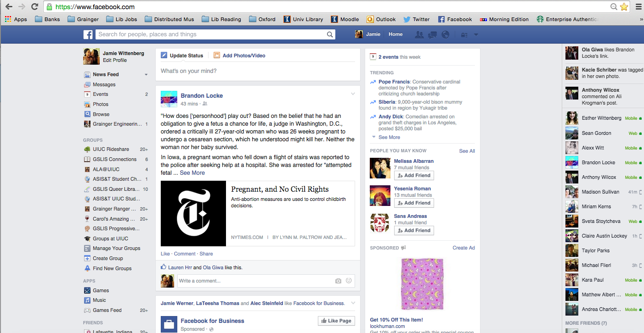
Task: Select the Update Status tab
Action: pyautogui.click(x=182, y=55)
